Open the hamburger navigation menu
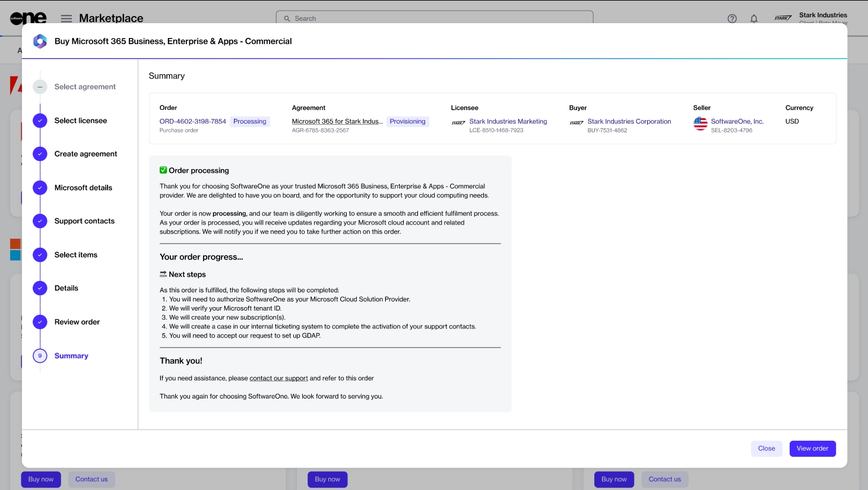Screen dimensions: 868x490 (x=66, y=18)
